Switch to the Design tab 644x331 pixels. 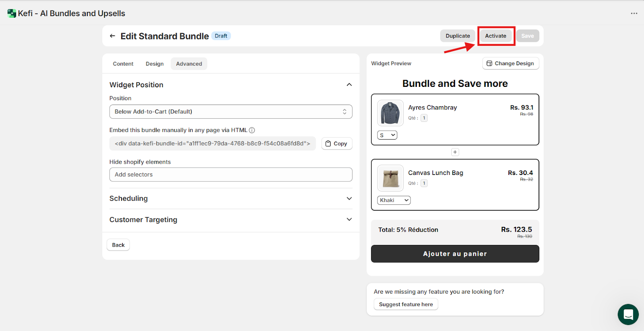tap(155, 64)
